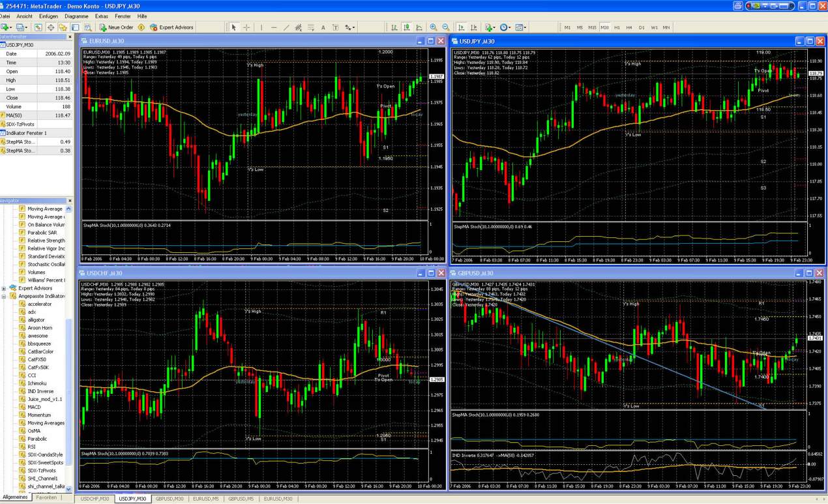Select the bbsqueeze indicator
Image resolution: width=828 pixels, height=504 pixels.
tap(38, 344)
